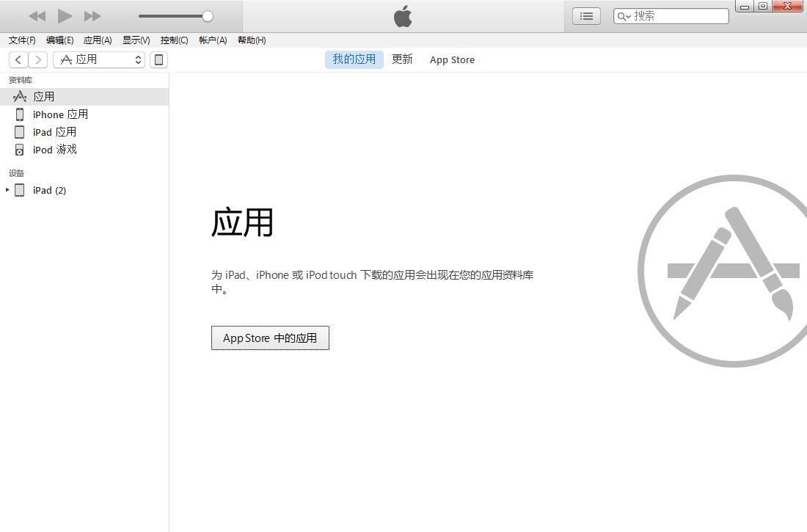Open the 应用(A) menu
This screenshot has width=807, height=532.
98,40
